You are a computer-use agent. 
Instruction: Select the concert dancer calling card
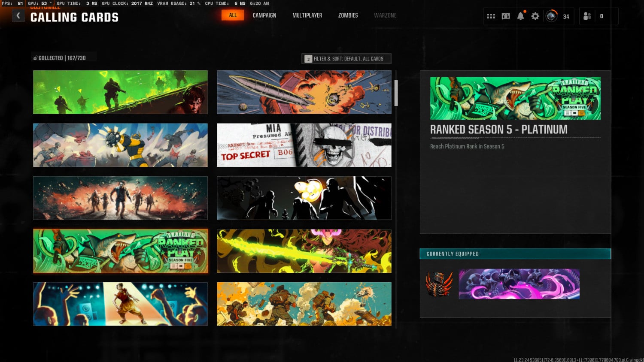tap(120, 304)
